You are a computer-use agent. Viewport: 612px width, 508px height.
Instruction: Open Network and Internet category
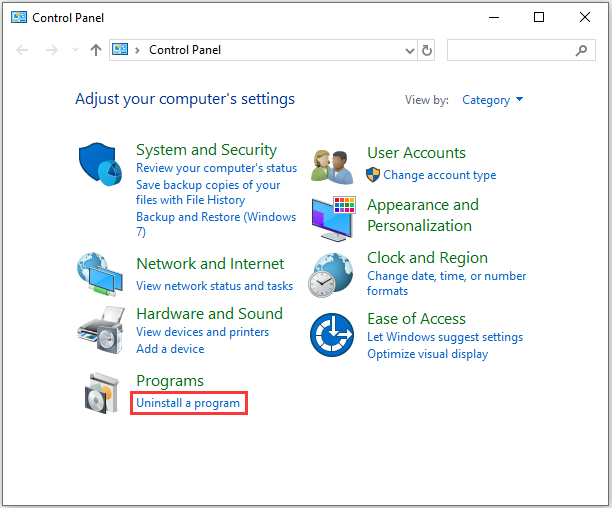[210, 264]
